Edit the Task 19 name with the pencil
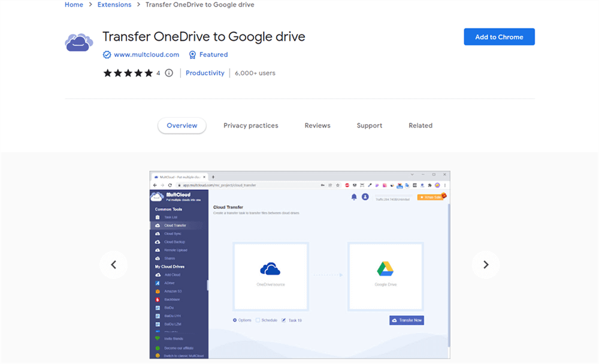 pyautogui.click(x=283, y=320)
